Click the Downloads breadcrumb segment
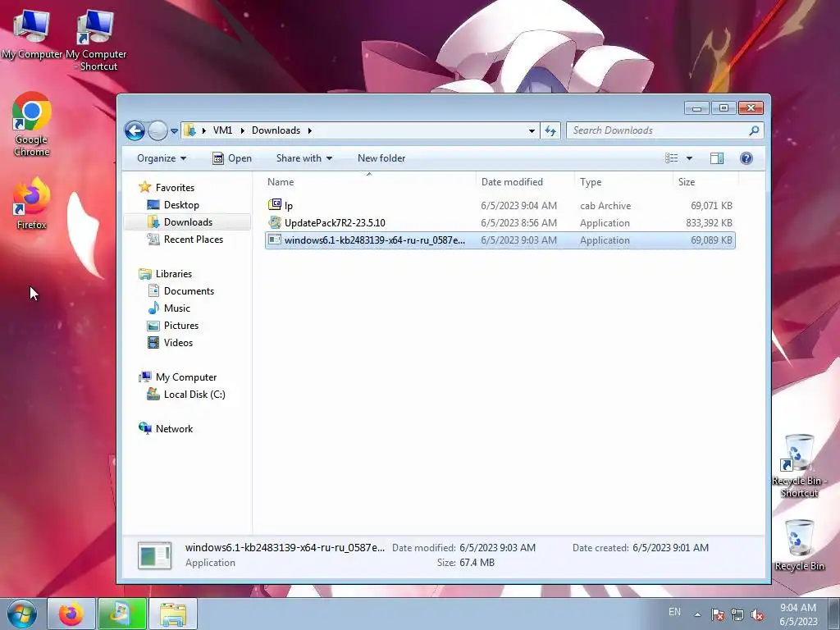840x630 pixels. 276,130
